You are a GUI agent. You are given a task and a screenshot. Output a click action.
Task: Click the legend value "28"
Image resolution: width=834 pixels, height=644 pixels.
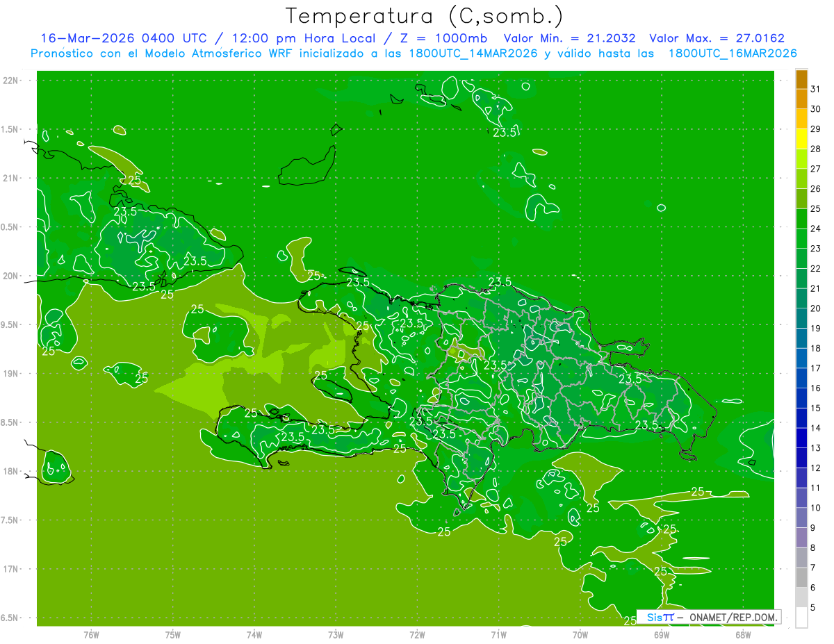tap(816, 149)
